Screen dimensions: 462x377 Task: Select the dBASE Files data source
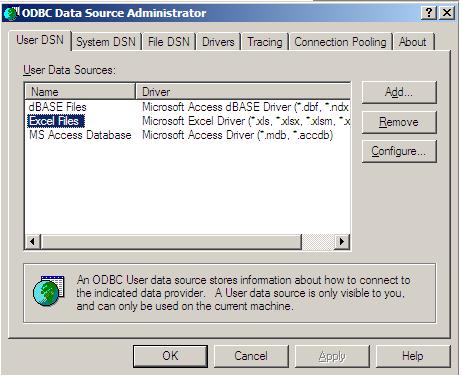[x=58, y=107]
